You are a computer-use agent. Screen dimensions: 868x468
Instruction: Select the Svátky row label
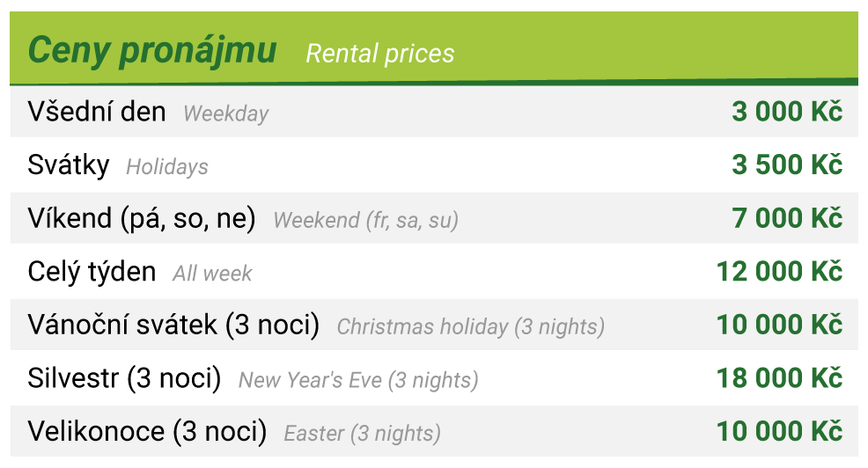[x=69, y=165]
